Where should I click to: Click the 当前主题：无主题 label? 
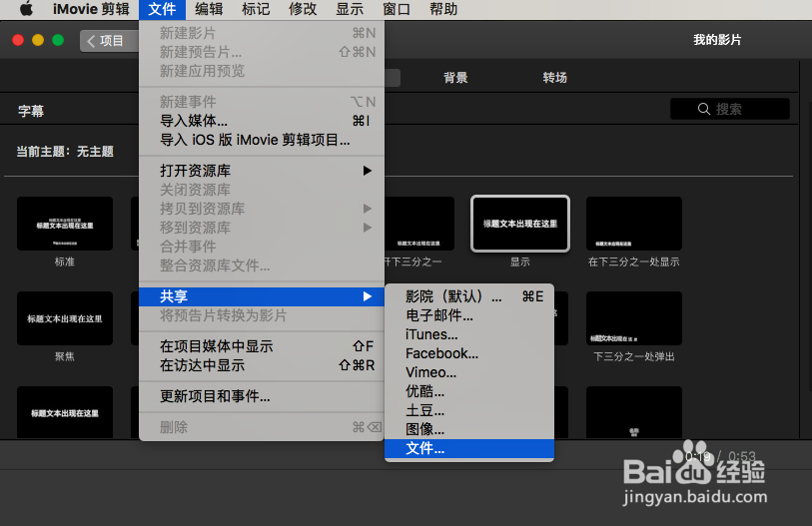[x=65, y=152]
